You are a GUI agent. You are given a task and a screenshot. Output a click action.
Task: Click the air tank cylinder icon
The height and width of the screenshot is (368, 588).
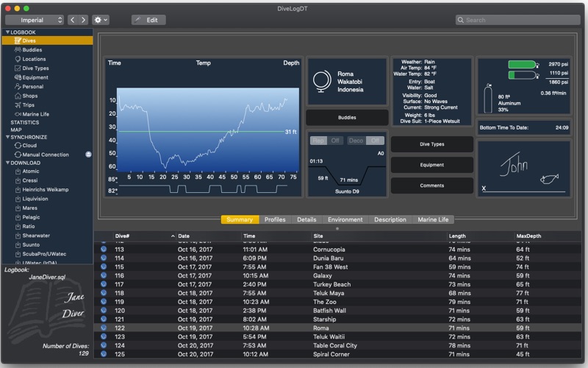[488, 99]
